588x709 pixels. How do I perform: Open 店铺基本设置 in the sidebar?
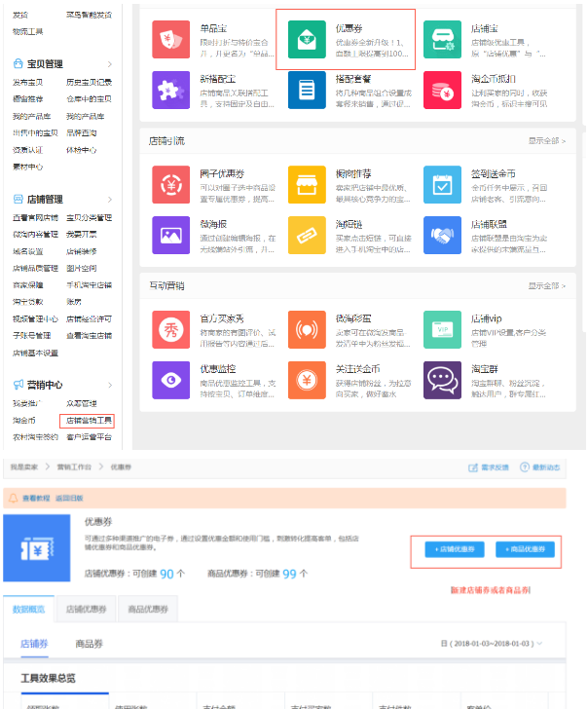(35, 353)
